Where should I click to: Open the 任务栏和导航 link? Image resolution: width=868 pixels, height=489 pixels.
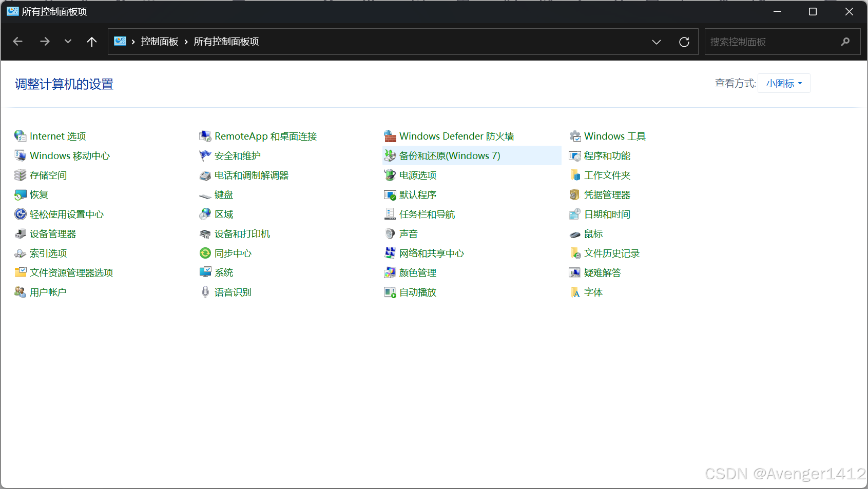[427, 214]
